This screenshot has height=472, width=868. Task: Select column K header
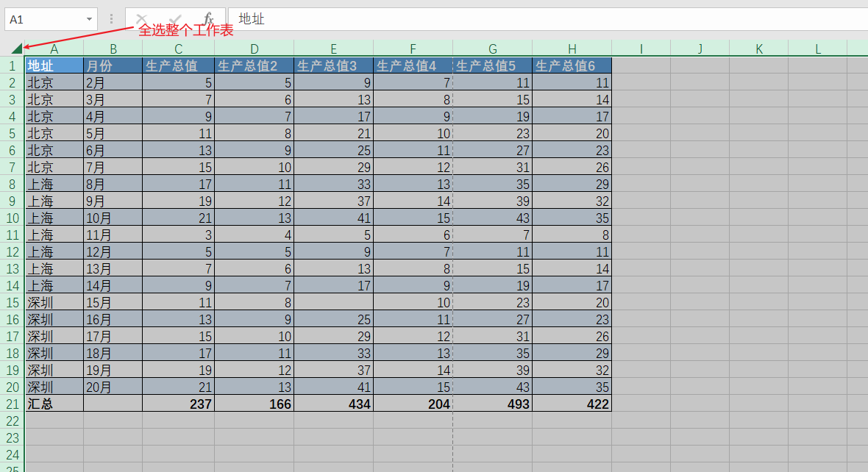click(759, 49)
